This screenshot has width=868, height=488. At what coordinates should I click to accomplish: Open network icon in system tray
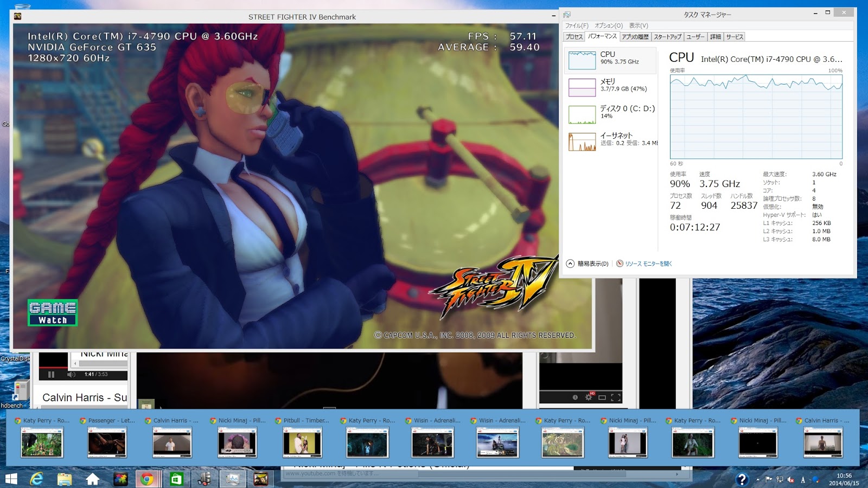(780, 479)
